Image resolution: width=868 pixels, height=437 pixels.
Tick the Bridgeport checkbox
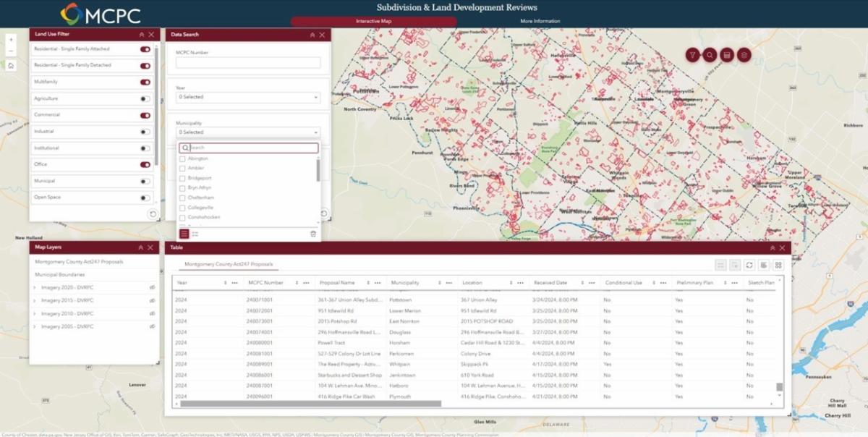[x=183, y=178]
